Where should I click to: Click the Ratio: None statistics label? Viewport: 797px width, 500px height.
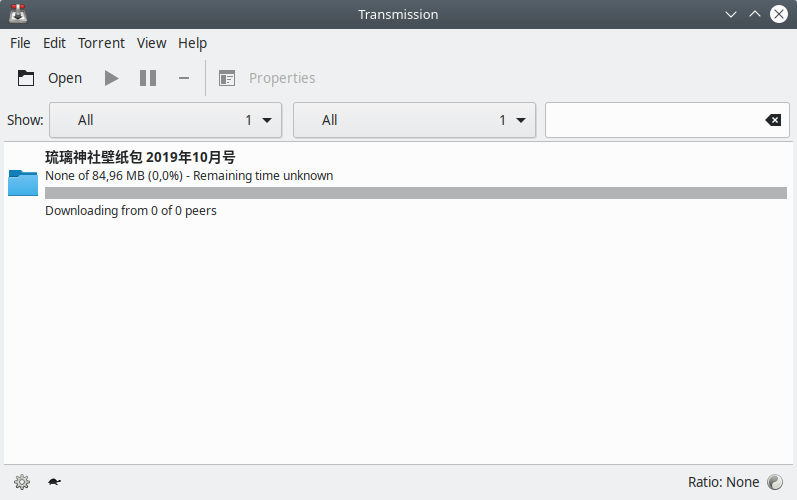pos(723,482)
